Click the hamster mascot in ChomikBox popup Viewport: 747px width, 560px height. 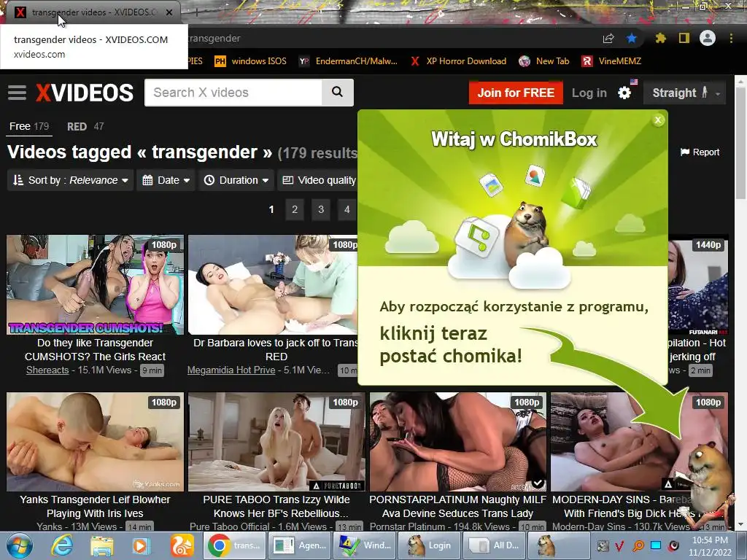pyautogui.click(x=527, y=233)
